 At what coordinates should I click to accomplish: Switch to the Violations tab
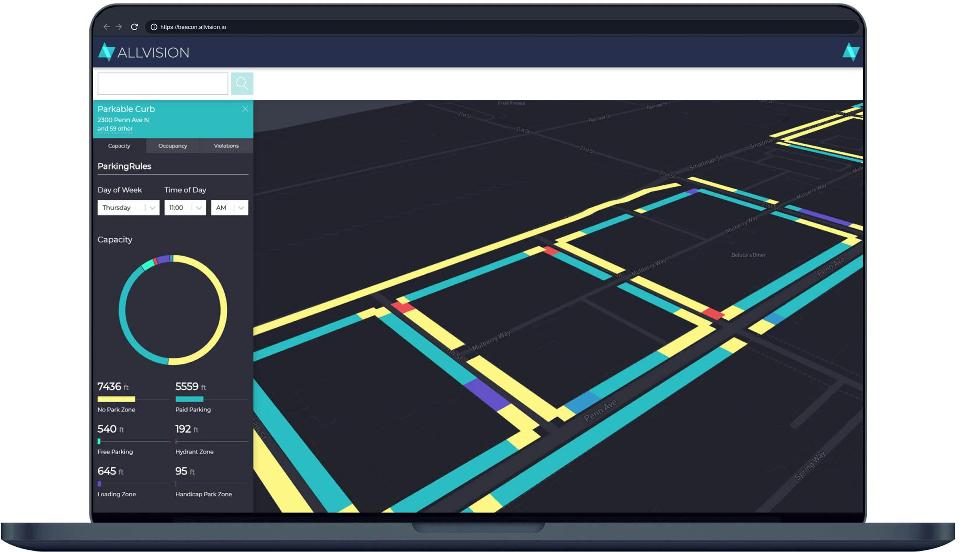point(226,146)
